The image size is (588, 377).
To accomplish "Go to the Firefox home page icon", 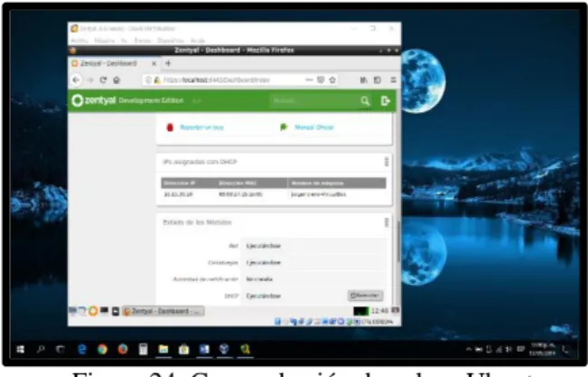I will [x=117, y=80].
